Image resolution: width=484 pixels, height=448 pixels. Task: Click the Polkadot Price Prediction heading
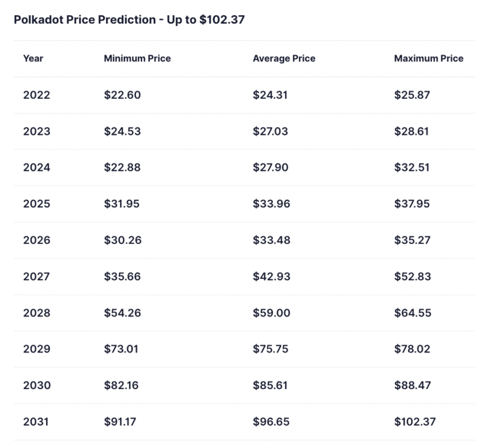coord(129,20)
